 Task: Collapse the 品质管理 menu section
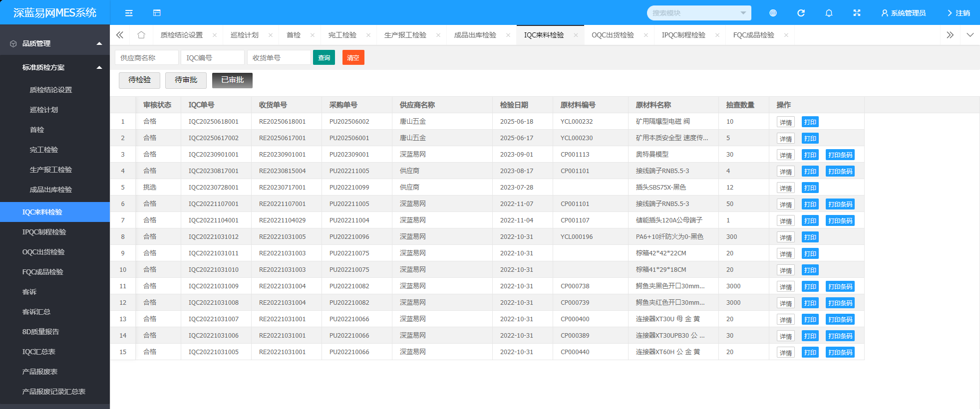55,43
